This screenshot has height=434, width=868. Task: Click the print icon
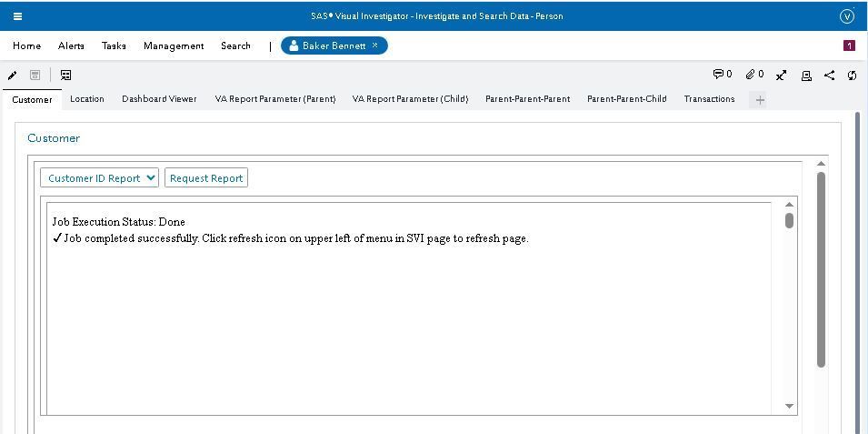(806, 76)
